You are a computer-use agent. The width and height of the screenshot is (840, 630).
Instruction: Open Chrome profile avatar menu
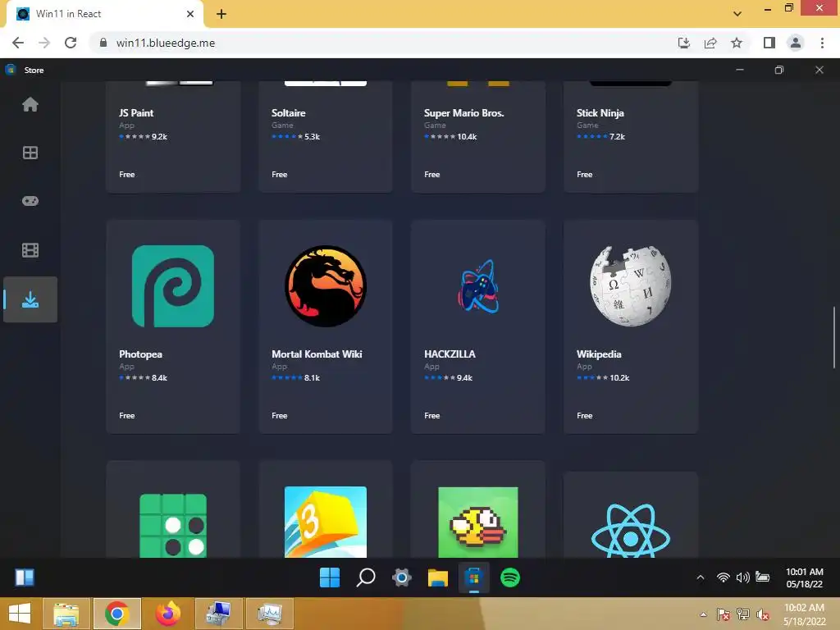click(796, 43)
